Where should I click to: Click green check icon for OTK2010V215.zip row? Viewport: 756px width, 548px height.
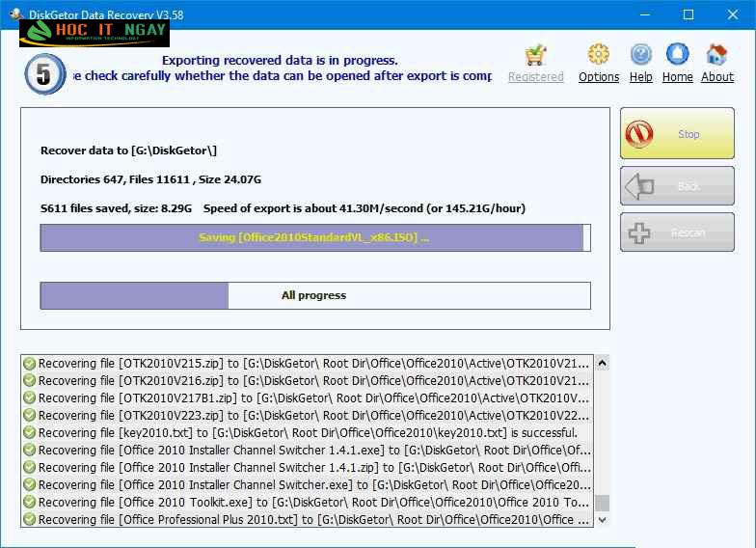[x=29, y=363]
